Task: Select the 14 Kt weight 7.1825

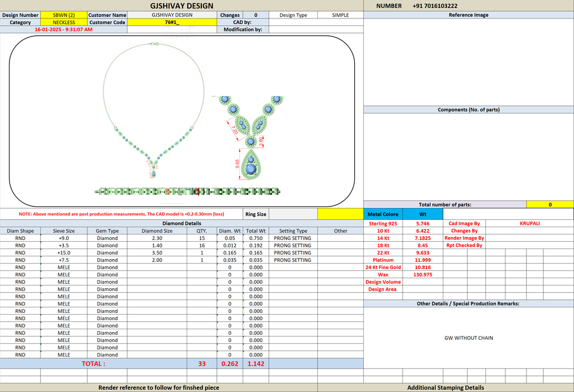Action: click(x=423, y=238)
